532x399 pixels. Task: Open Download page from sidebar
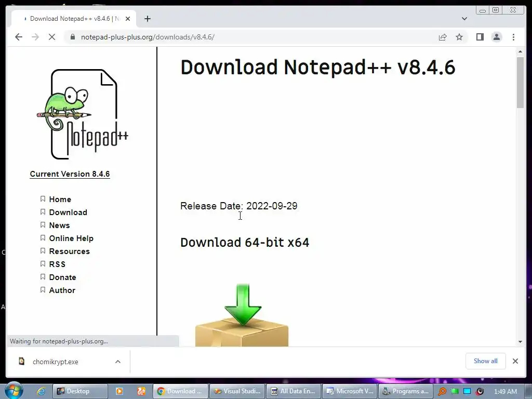coord(68,212)
